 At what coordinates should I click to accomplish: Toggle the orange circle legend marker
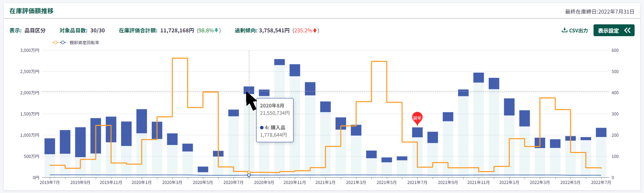coord(55,42)
